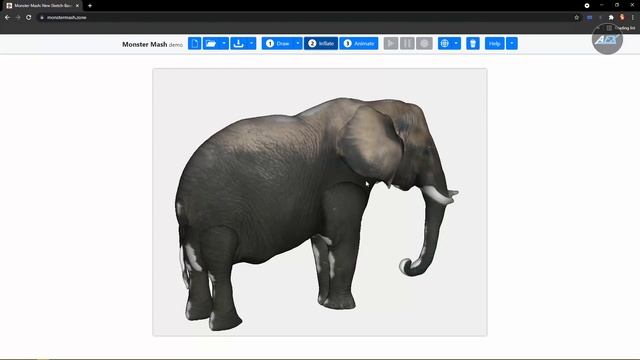
Task: Reload the current page
Action: coord(29,18)
